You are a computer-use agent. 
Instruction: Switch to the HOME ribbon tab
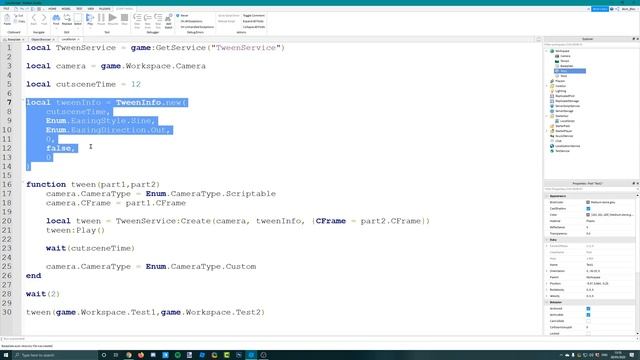(52, 9)
